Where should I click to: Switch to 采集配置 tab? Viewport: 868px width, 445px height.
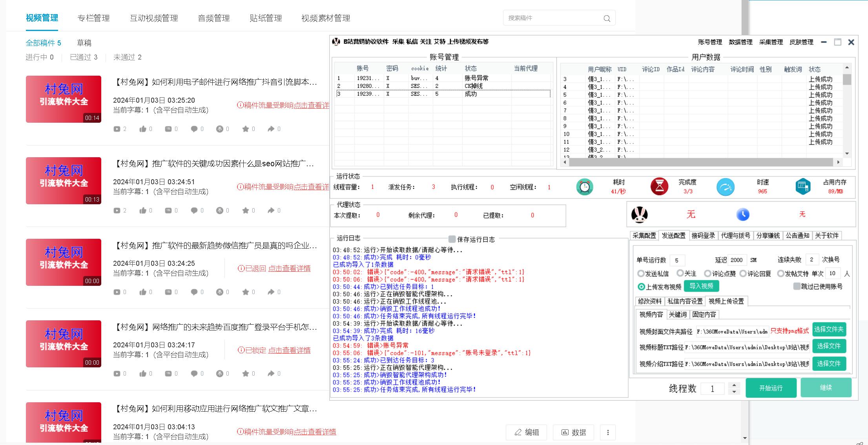[x=644, y=236]
